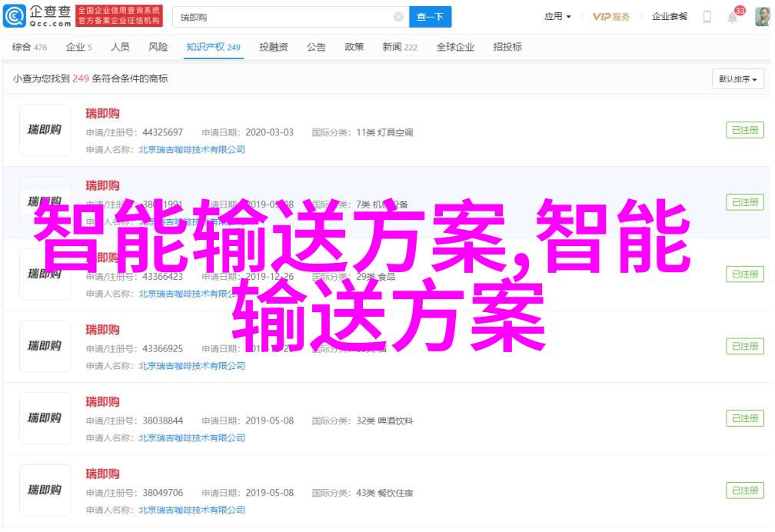This screenshot has height=532, width=775.
Task: Open the VIP服务 link
Action: 611,17
